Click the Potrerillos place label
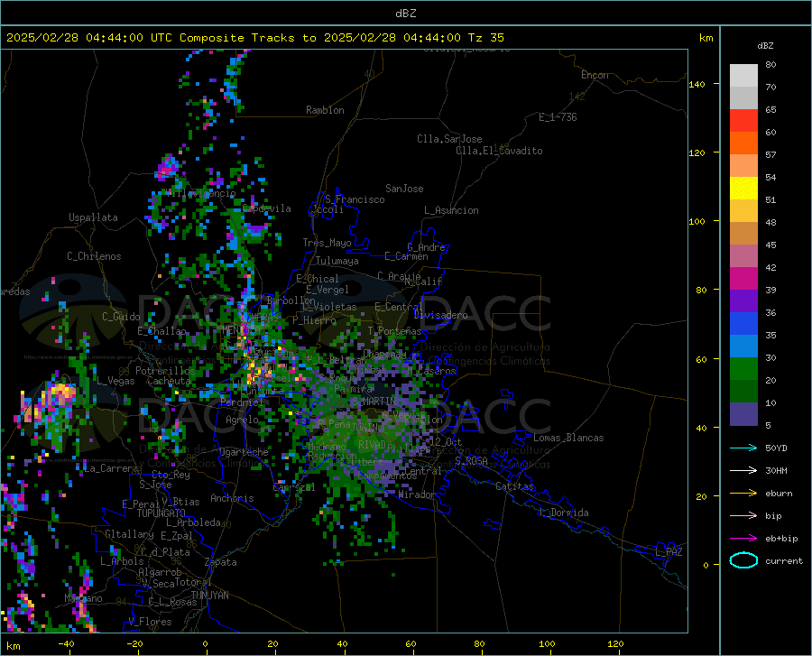812x656 pixels. [165, 371]
